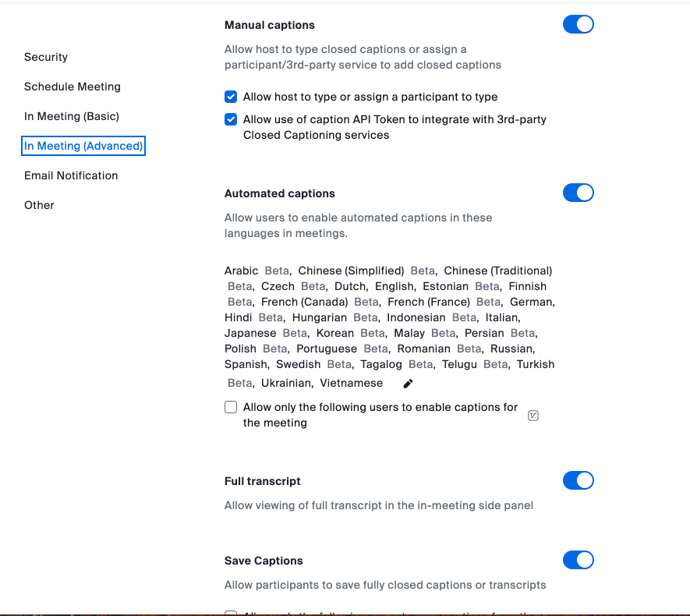Disable the Save Captions toggle

(x=578, y=560)
